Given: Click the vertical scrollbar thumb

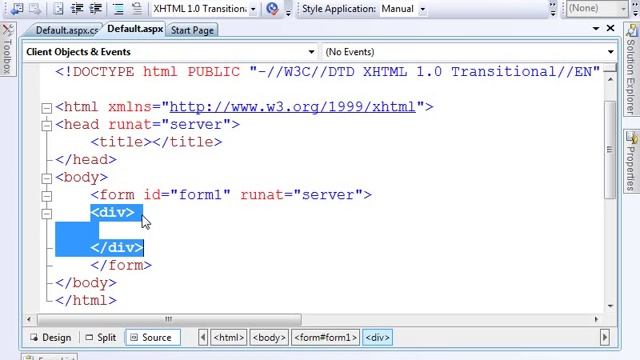Looking at the screenshot, I should (x=610, y=149).
